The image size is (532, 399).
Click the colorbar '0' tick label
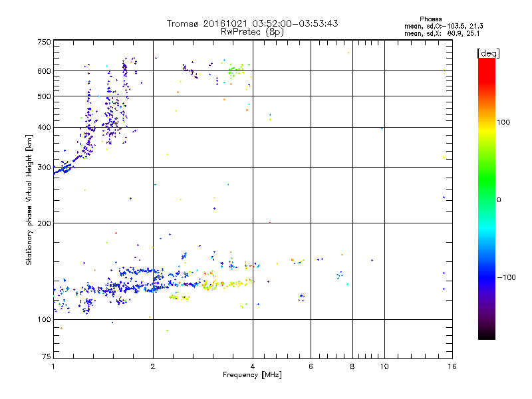click(x=499, y=200)
